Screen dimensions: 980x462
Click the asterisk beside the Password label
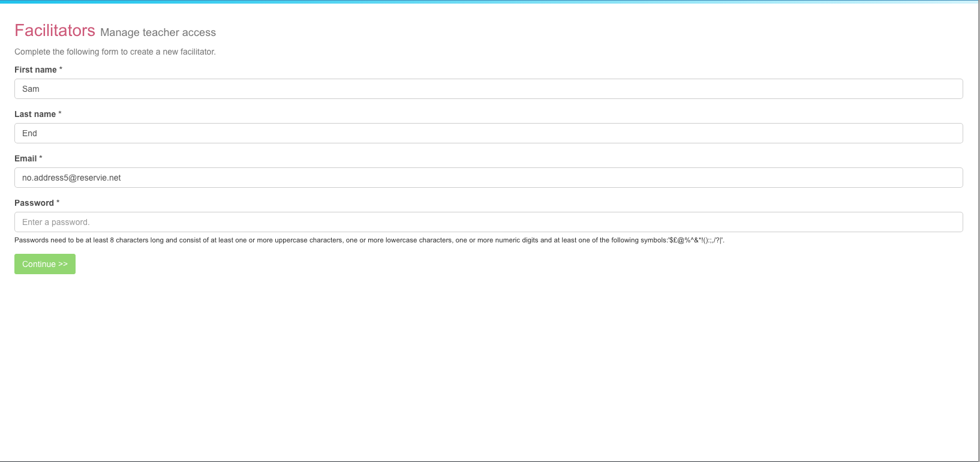point(58,203)
